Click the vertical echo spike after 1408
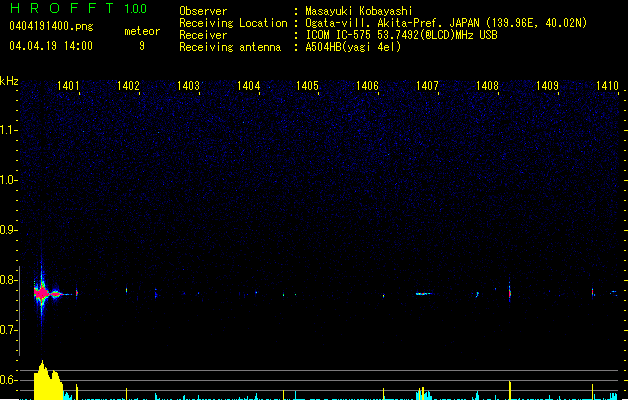This screenshot has height=400, width=629. click(x=510, y=292)
